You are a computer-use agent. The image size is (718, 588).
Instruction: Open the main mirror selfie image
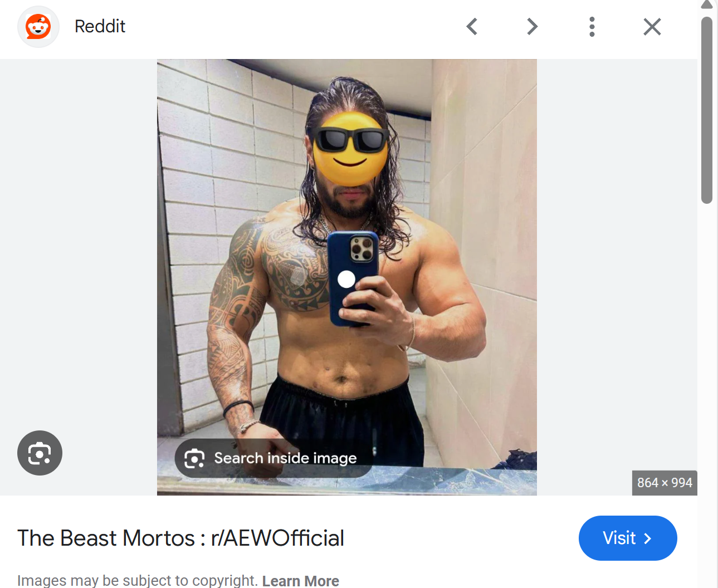(x=347, y=277)
